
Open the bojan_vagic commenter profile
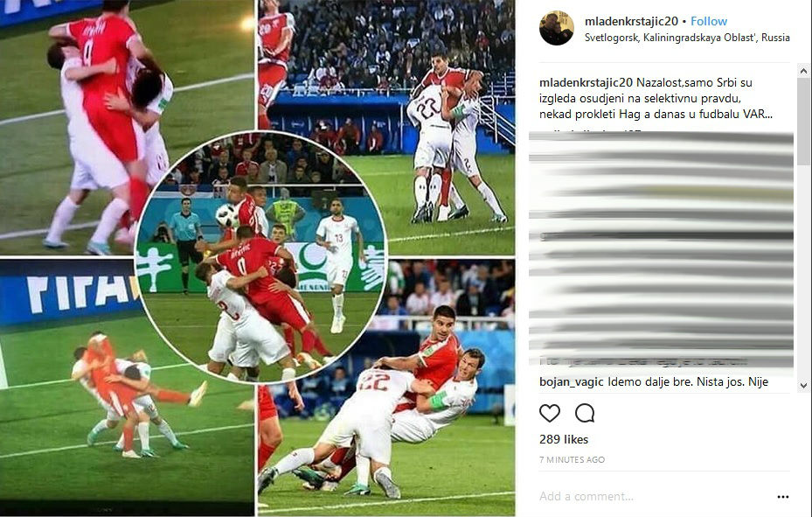571,381
